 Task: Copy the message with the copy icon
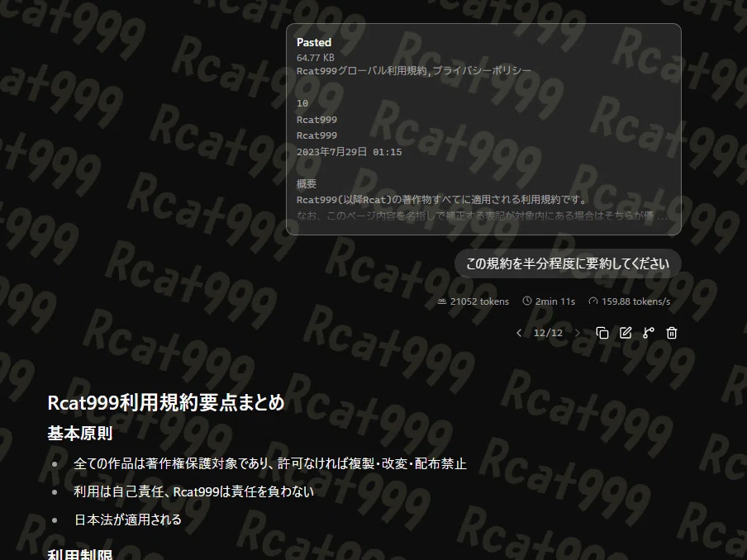click(x=602, y=333)
